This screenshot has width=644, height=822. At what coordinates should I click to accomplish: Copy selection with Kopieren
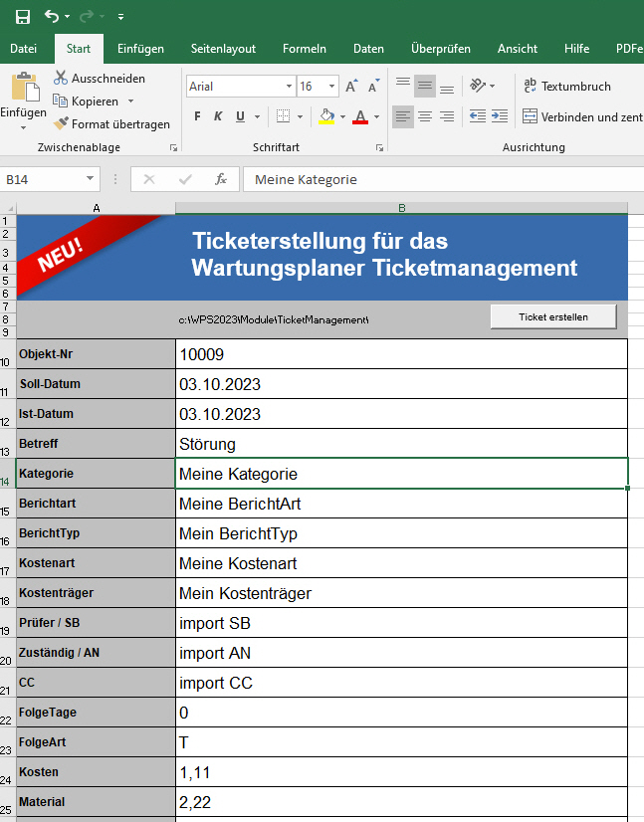(x=86, y=102)
